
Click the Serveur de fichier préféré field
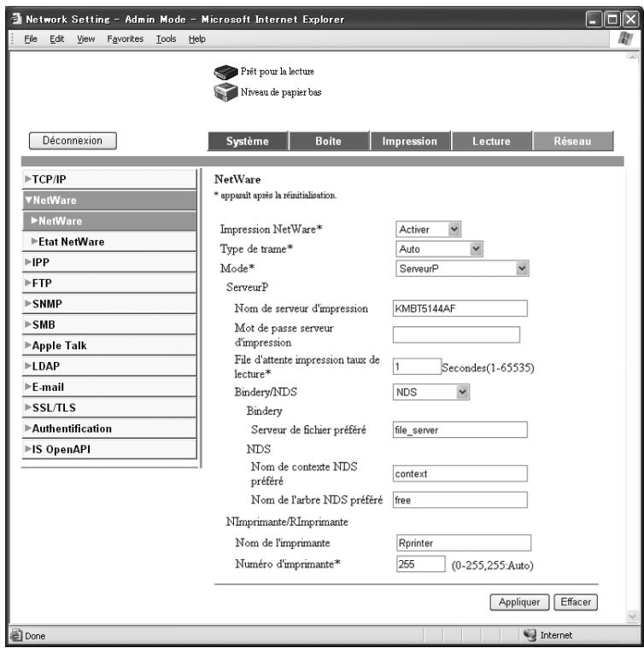[460, 429]
